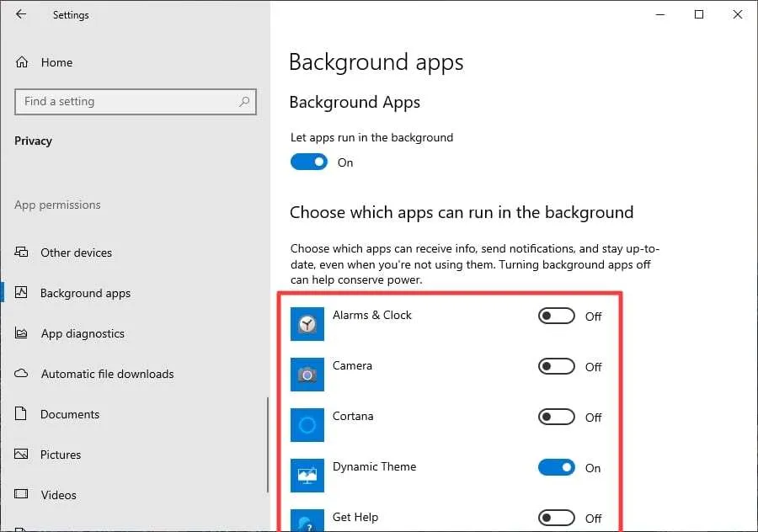Open Home in the sidebar
Screen dimensions: 758x532
56,62
